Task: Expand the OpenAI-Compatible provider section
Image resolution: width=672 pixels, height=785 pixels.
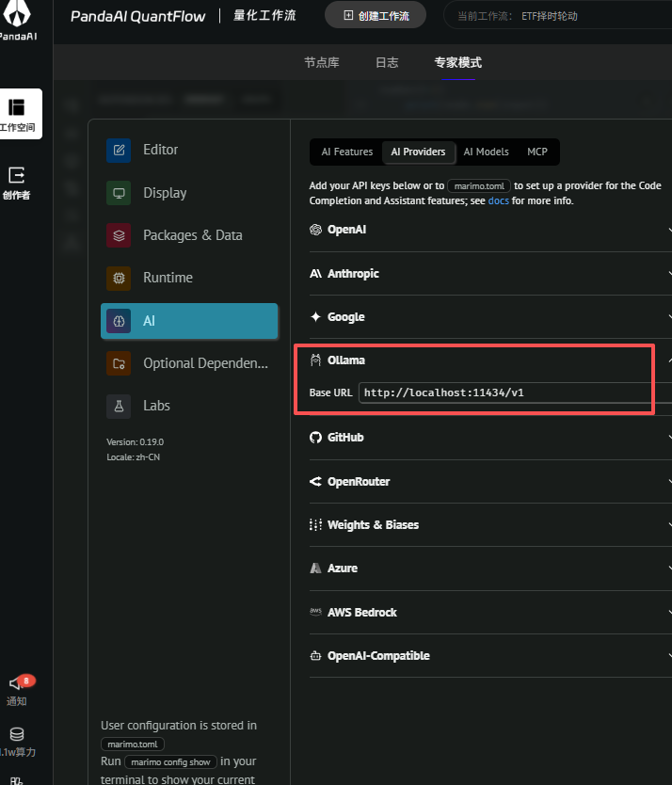Action: [490, 656]
